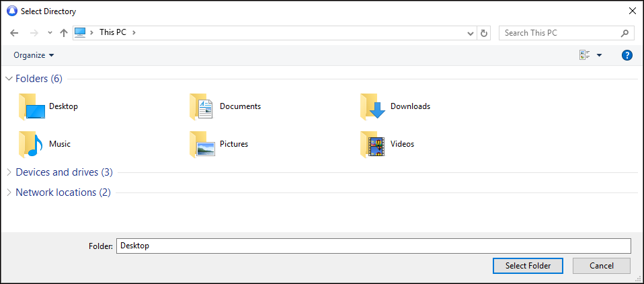Click the blue Help question mark icon

click(x=627, y=55)
